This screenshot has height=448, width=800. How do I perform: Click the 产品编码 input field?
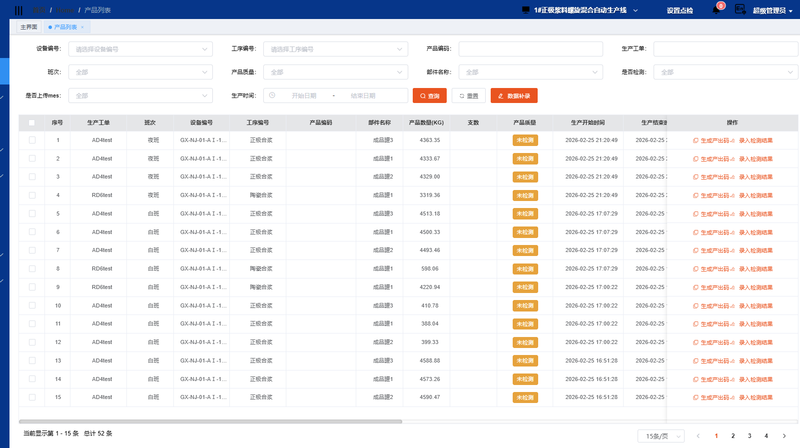[530, 49]
